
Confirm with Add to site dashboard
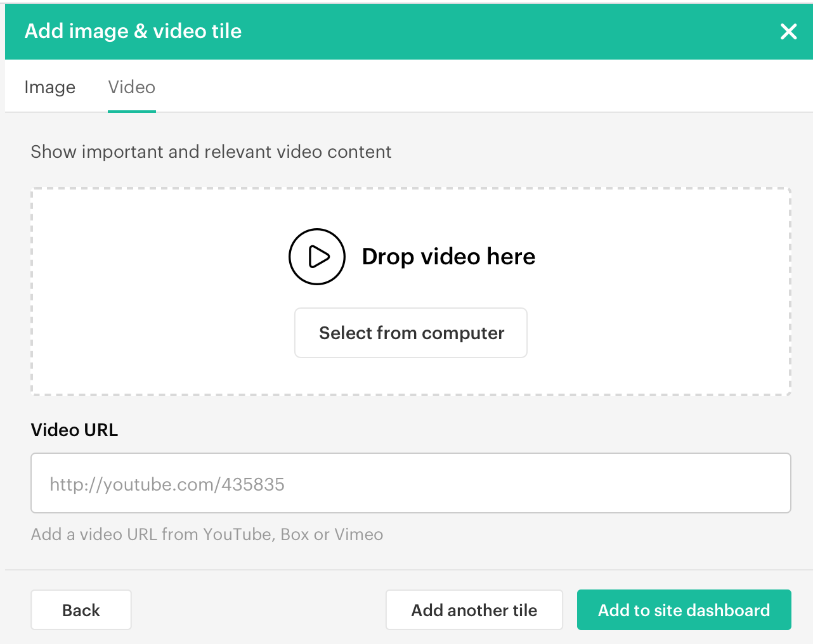point(684,610)
